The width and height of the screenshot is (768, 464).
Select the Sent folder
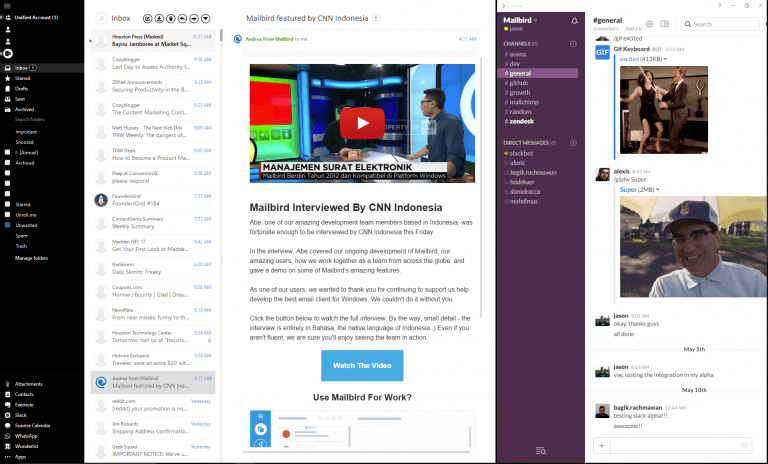(20, 99)
